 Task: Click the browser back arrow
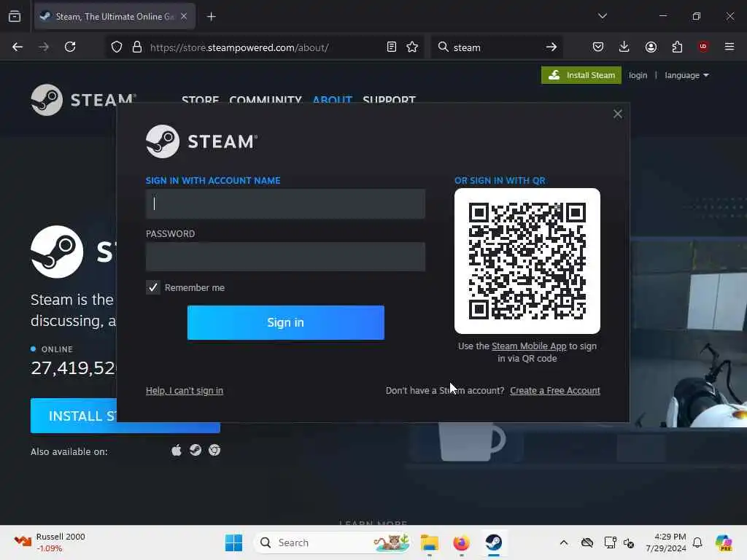tap(18, 47)
